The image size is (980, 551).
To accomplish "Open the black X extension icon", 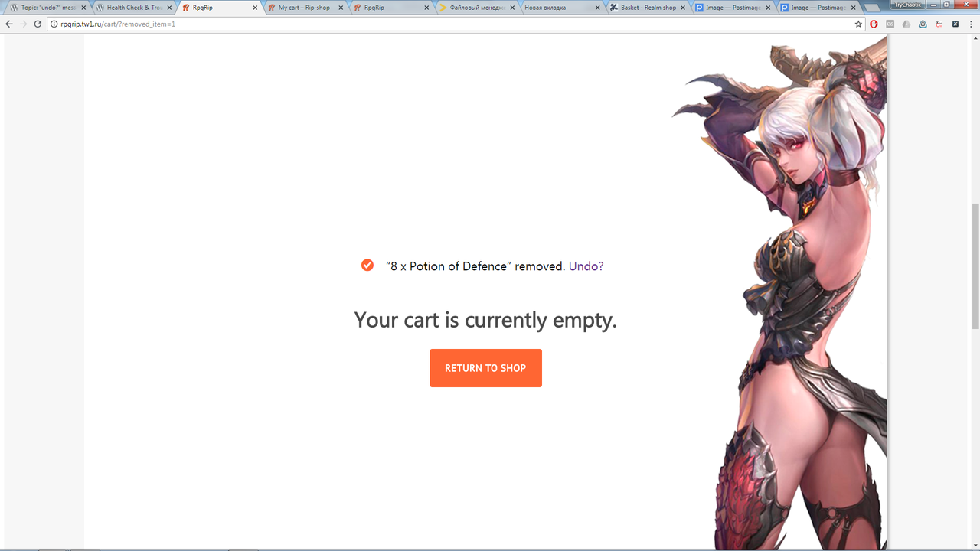I will coord(955,24).
